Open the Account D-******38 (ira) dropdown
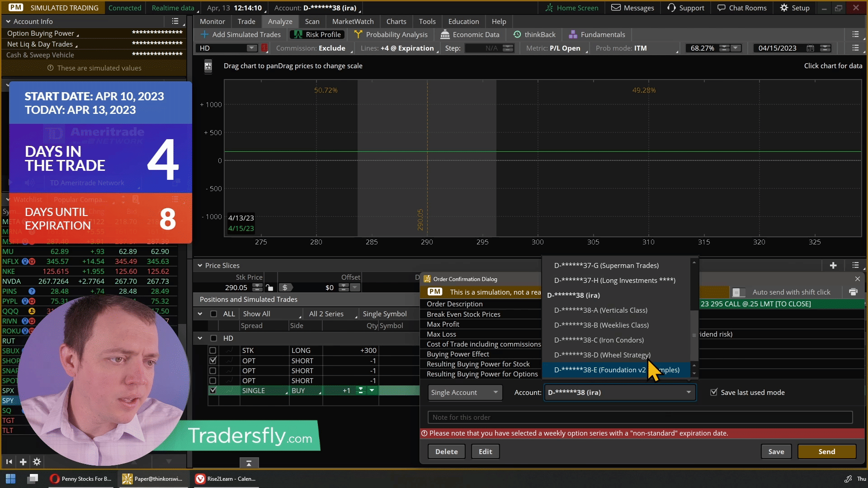Screen dimensions: 868x488 click(x=620, y=392)
